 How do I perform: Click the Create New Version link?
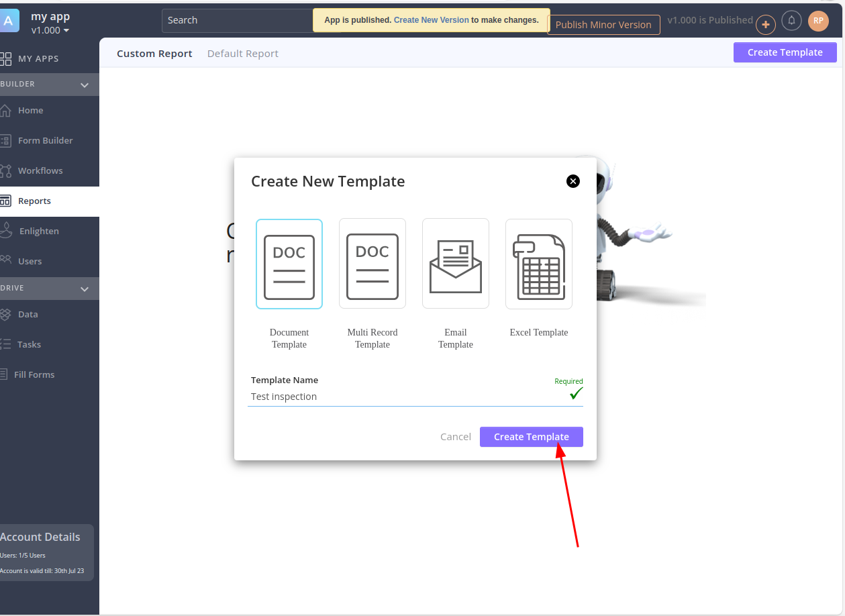point(431,20)
